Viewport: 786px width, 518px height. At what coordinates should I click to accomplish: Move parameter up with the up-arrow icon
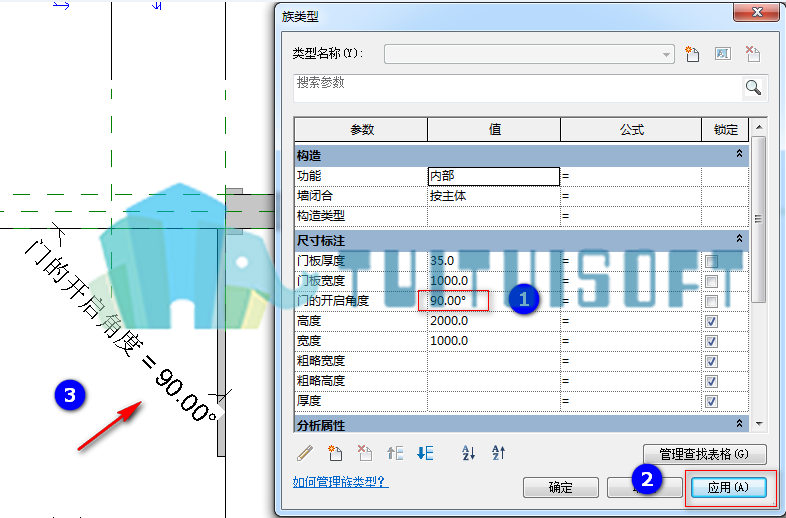[395, 453]
